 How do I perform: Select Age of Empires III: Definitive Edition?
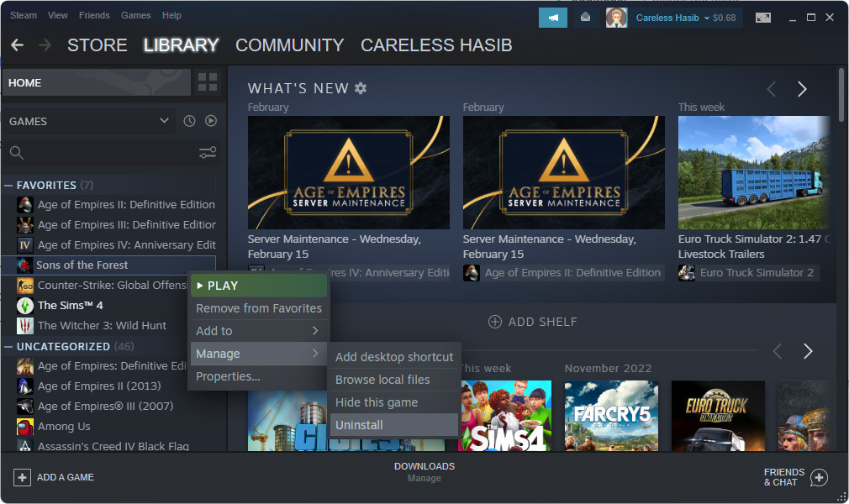tap(127, 224)
